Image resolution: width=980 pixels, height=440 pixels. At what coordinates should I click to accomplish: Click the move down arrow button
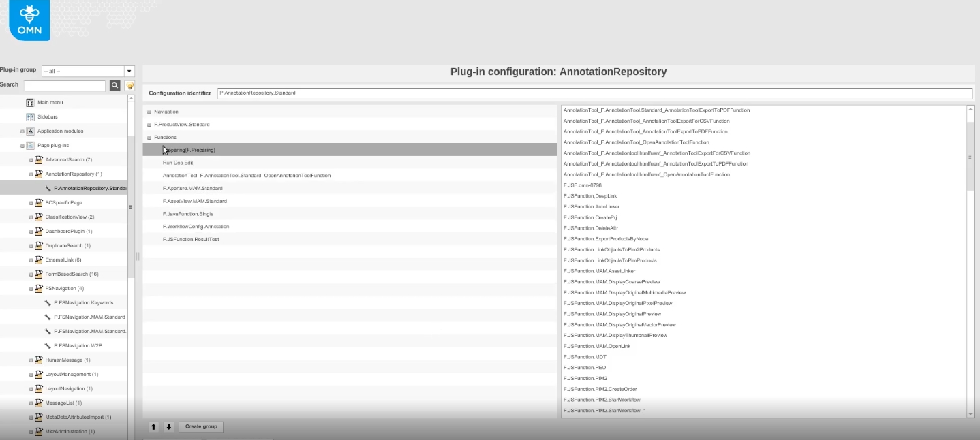tap(169, 427)
